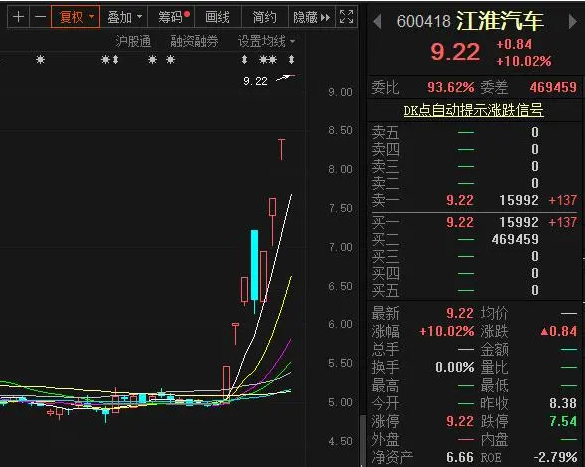Click the 融资融券 label
Viewport: 585px width, 467px height.
[x=194, y=41]
